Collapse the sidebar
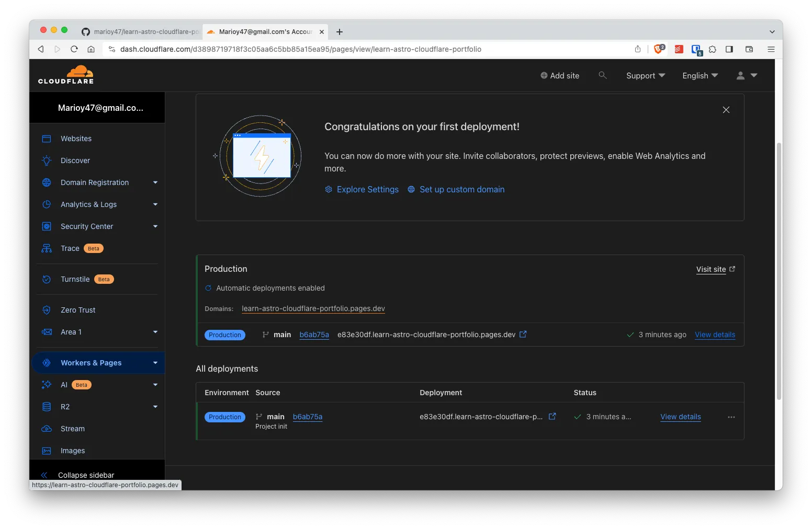The image size is (812, 529). [78, 475]
